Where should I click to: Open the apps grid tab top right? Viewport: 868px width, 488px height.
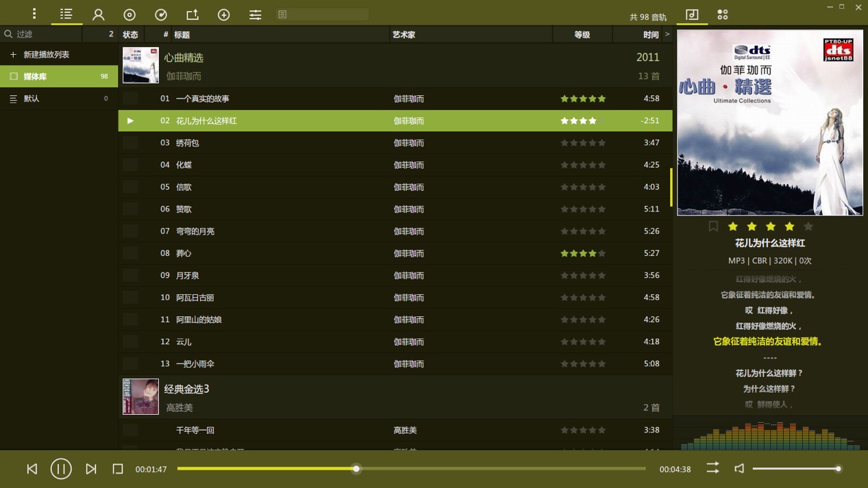point(722,14)
